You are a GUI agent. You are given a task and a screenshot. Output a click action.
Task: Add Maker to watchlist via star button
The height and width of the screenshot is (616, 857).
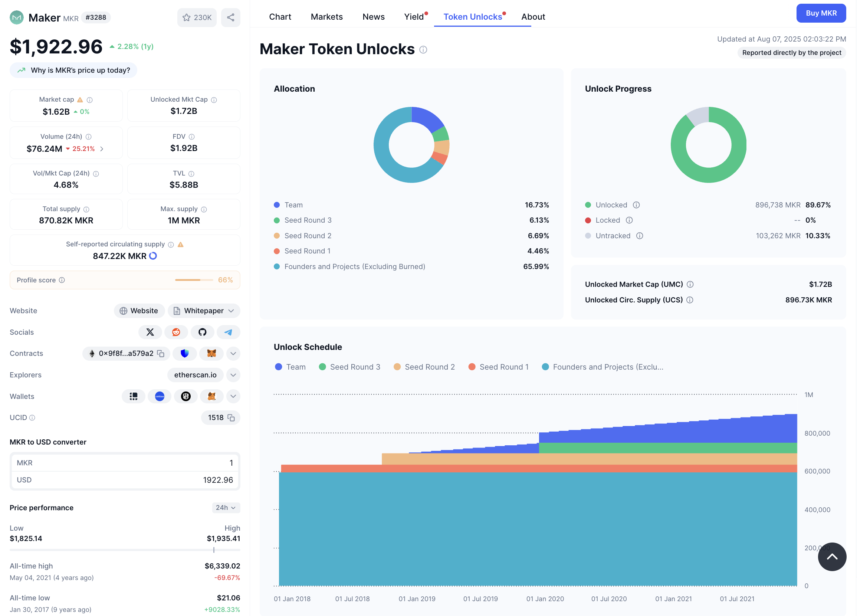[197, 17]
